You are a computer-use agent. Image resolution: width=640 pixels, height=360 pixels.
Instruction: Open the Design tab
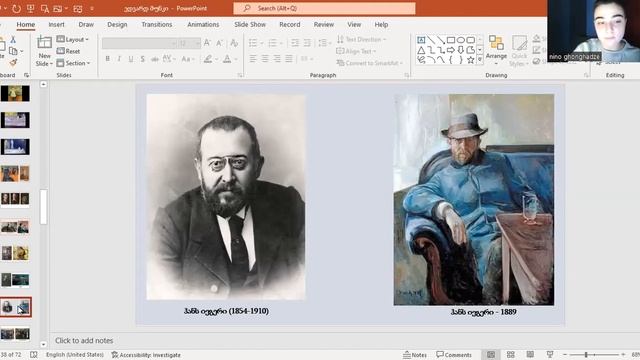[x=117, y=24]
